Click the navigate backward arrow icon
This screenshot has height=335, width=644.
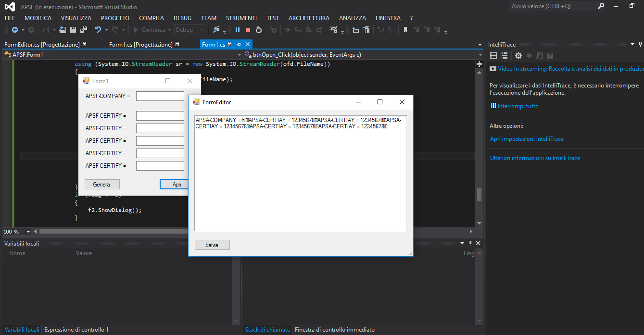14,30
